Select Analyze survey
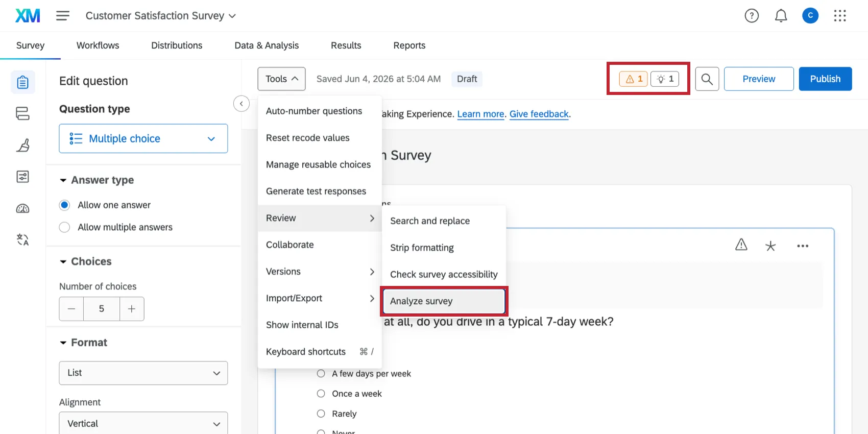868x434 pixels. click(444, 301)
